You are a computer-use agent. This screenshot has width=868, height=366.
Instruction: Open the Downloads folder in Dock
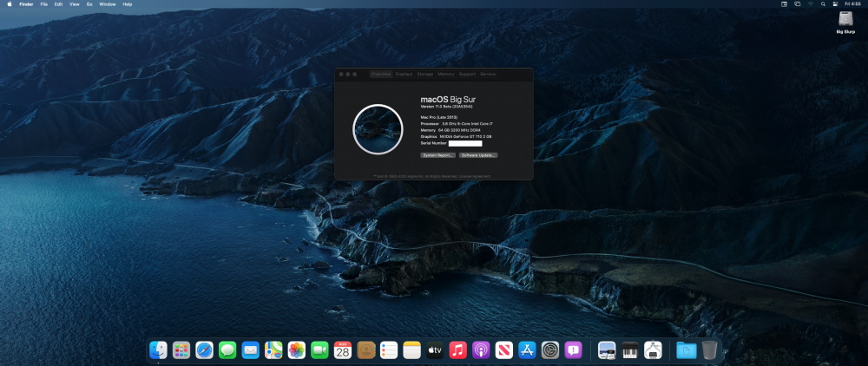click(687, 350)
